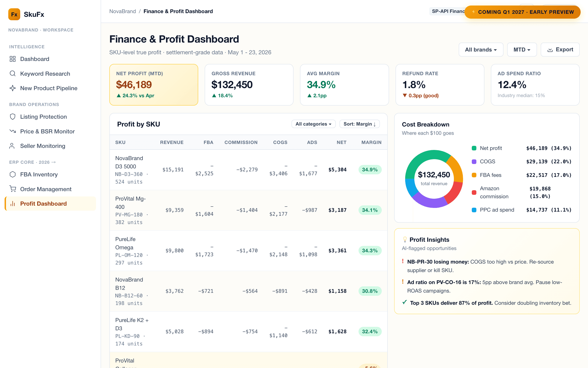Click the Price & BSR Monitor trend icon
The image size is (588, 368).
pos(13,131)
